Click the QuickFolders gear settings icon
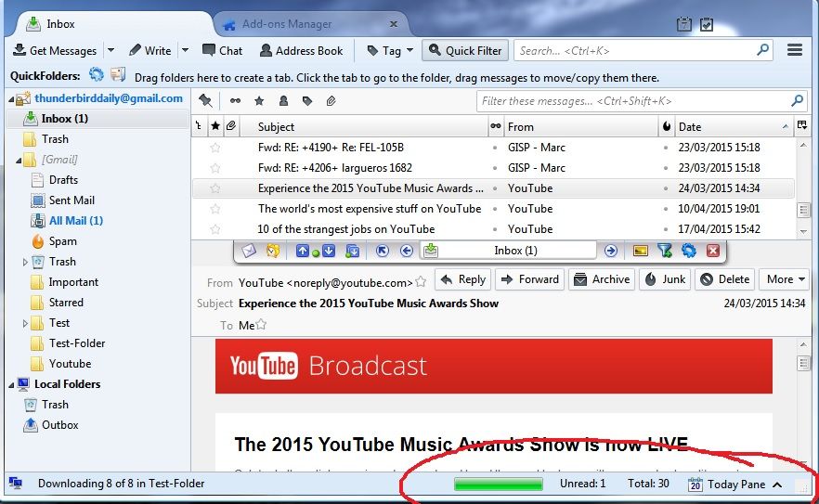The image size is (819, 504). [97, 74]
